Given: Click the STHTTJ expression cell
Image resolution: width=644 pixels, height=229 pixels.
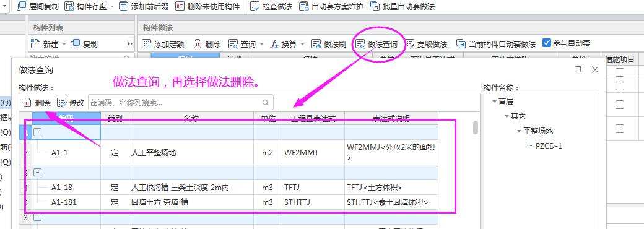Looking at the screenshot, I should point(313,202).
